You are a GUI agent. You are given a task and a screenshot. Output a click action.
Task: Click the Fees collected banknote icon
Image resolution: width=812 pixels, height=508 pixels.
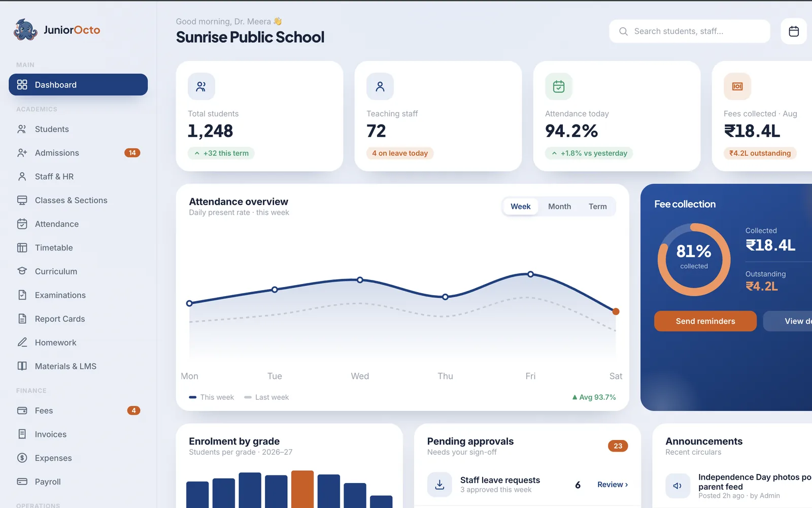click(737, 86)
